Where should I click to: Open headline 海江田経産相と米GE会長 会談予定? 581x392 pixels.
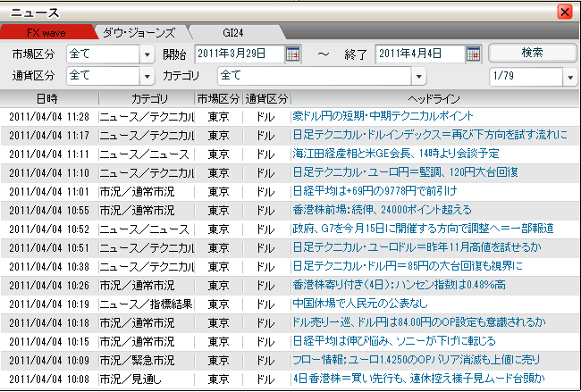coord(396,154)
